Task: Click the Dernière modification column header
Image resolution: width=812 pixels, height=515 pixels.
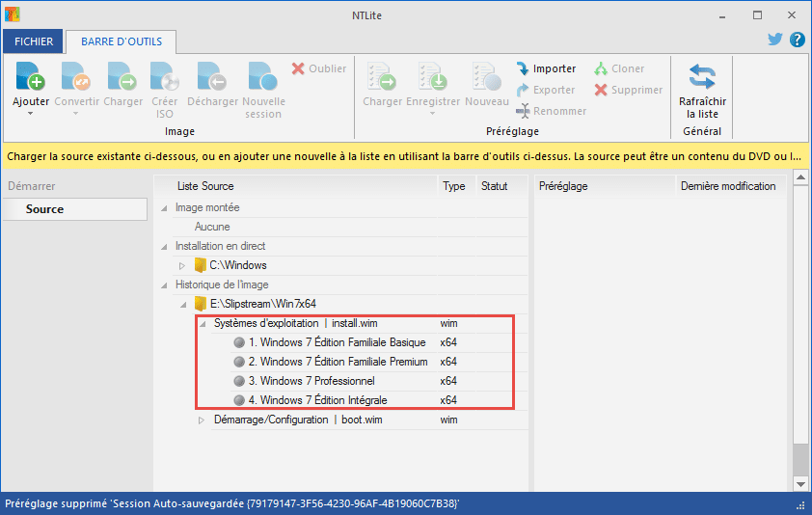Action: click(x=731, y=186)
